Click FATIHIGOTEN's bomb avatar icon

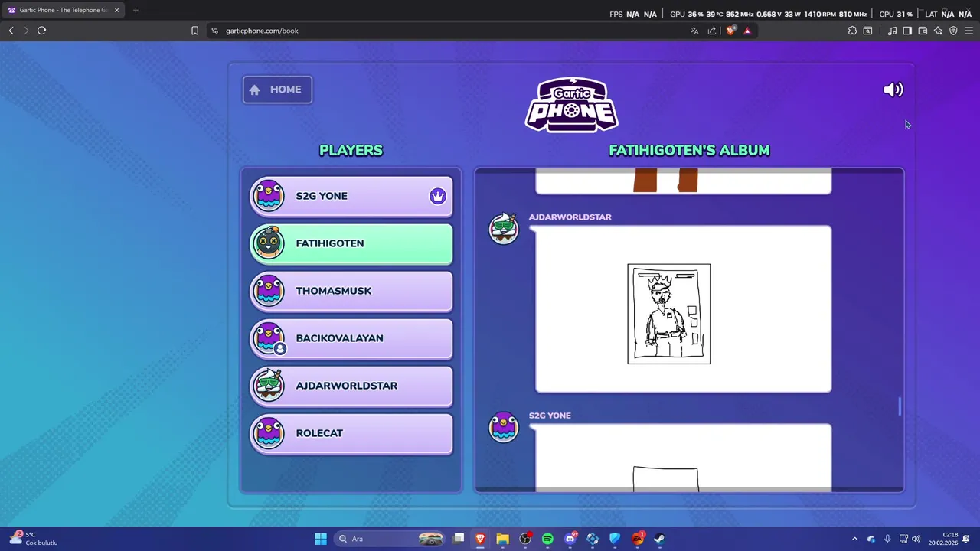click(269, 243)
